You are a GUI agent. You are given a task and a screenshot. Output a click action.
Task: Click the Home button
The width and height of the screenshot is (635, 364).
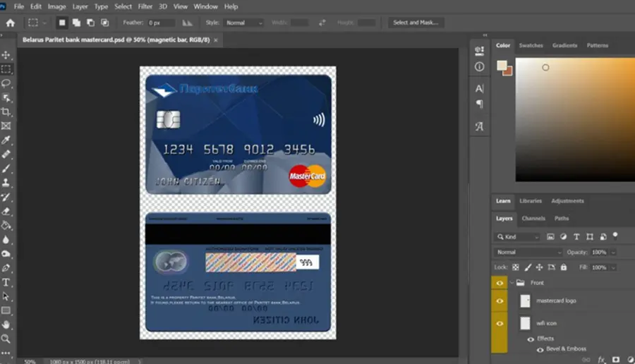pos(11,23)
